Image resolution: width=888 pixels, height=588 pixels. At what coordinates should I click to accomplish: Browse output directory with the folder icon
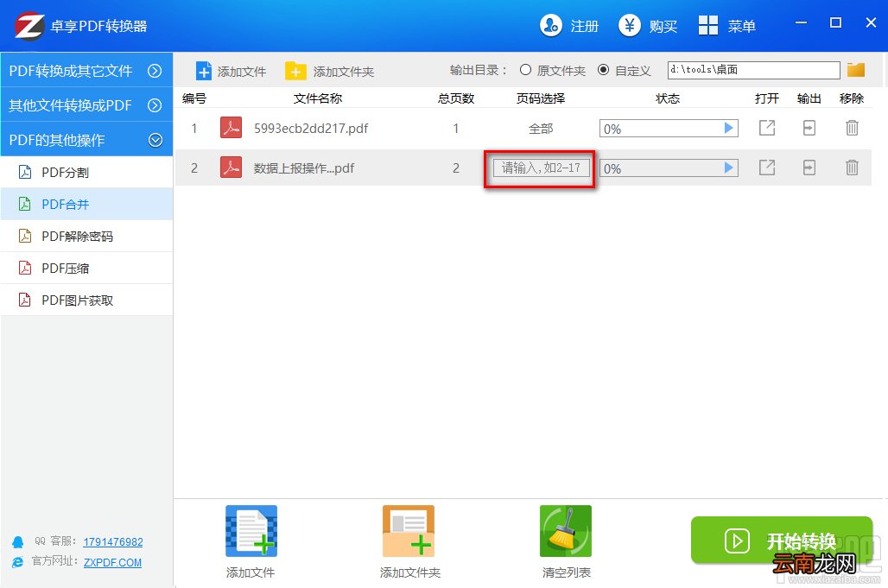click(x=856, y=70)
